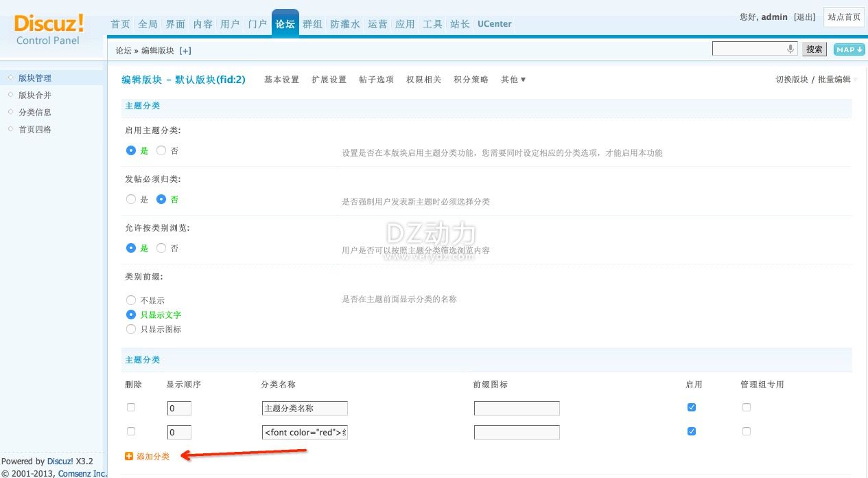Viewport: 868px width, 478px height.
Task: Go to the 扩展设置 tab
Action: pos(329,80)
